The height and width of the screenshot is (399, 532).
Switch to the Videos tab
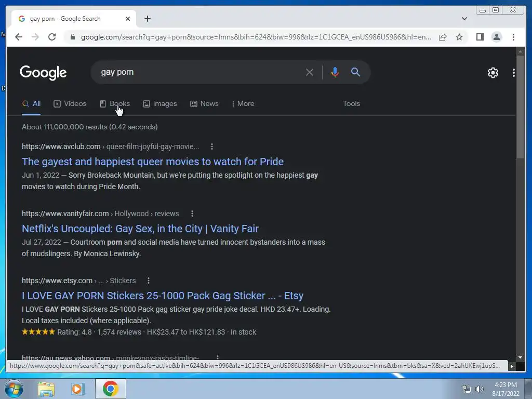click(70, 104)
